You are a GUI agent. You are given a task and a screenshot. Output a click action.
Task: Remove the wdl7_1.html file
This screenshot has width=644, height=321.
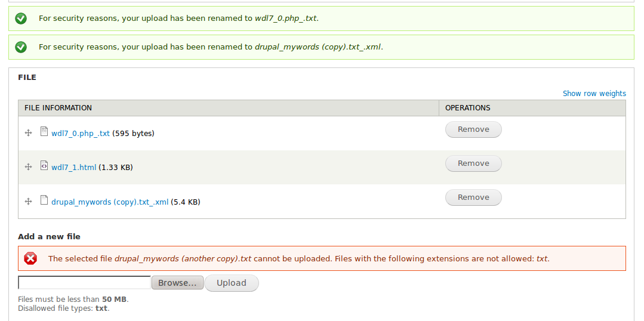(x=473, y=163)
